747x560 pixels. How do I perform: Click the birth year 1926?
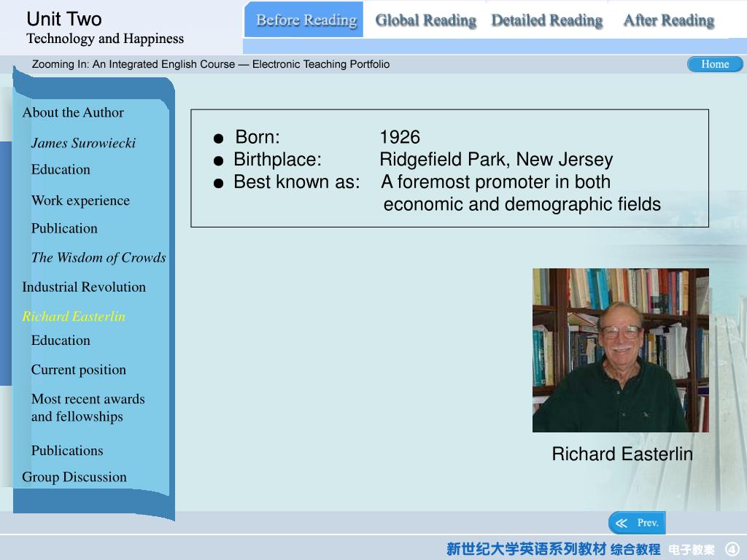[400, 137]
